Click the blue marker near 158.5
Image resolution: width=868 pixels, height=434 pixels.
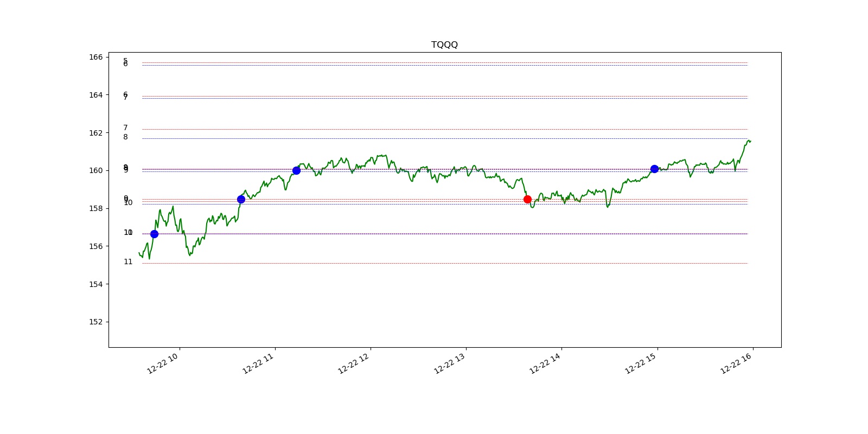pyautogui.click(x=241, y=199)
